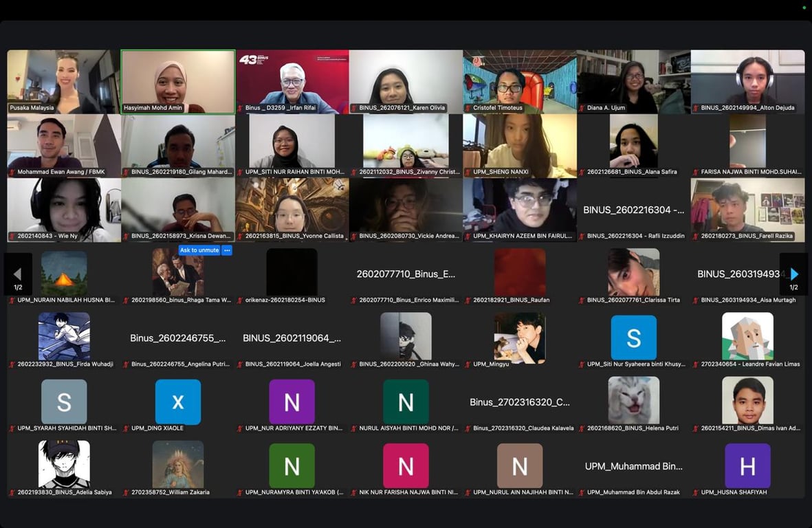
Task: Click Binus_D3259_Irfan Rifai video tile
Action: (292, 82)
